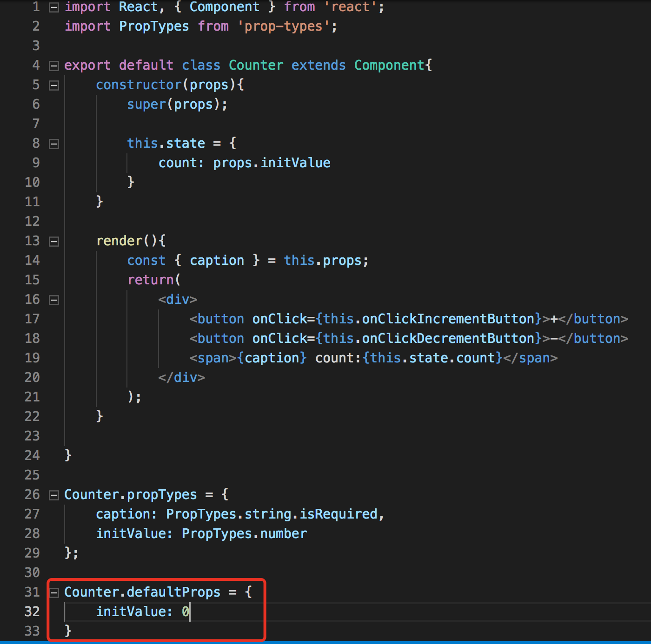
Task: Click the 'prop-types' string on line 2
Action: click(x=283, y=26)
